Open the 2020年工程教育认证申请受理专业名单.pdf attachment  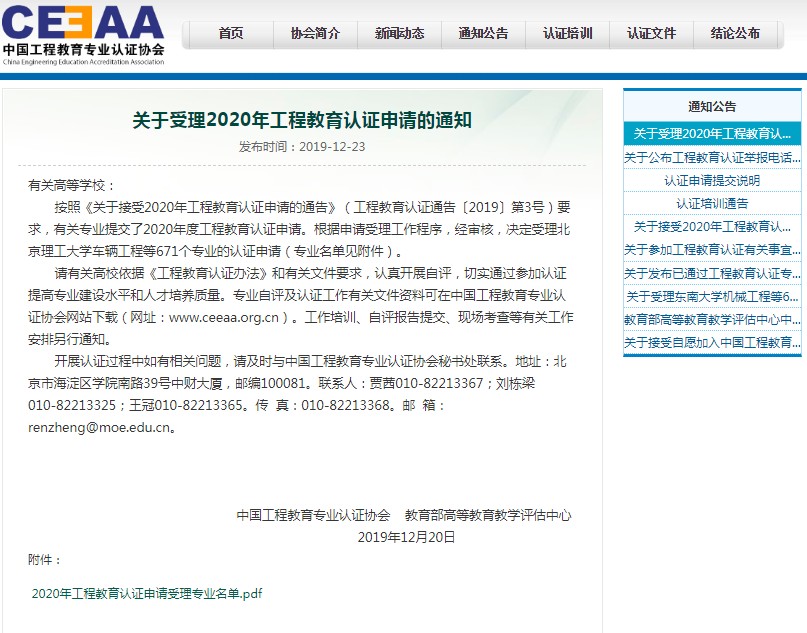(147, 593)
